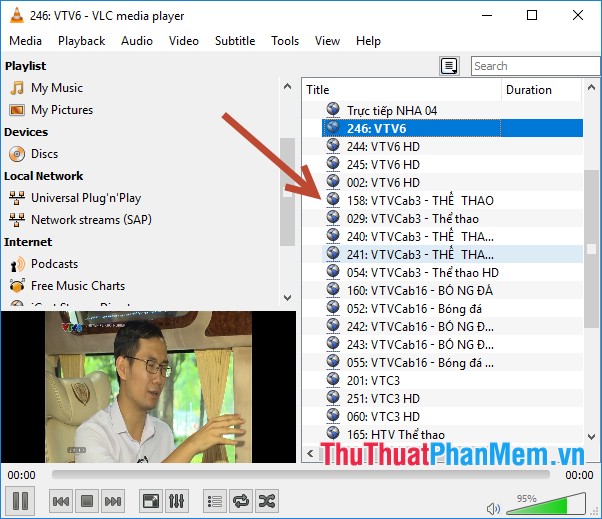602x519 pixels.
Task: Click globe icon beside 201: VTC3
Action: (x=333, y=380)
